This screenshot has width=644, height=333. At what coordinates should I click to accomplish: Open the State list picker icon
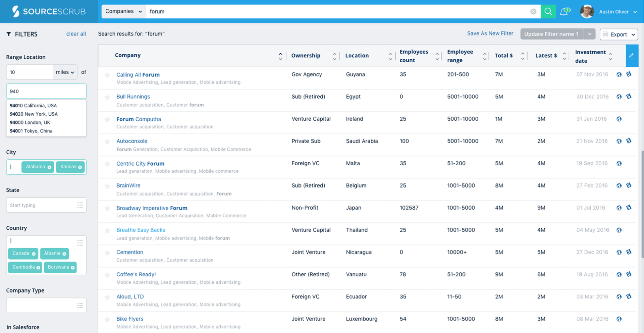click(x=80, y=205)
